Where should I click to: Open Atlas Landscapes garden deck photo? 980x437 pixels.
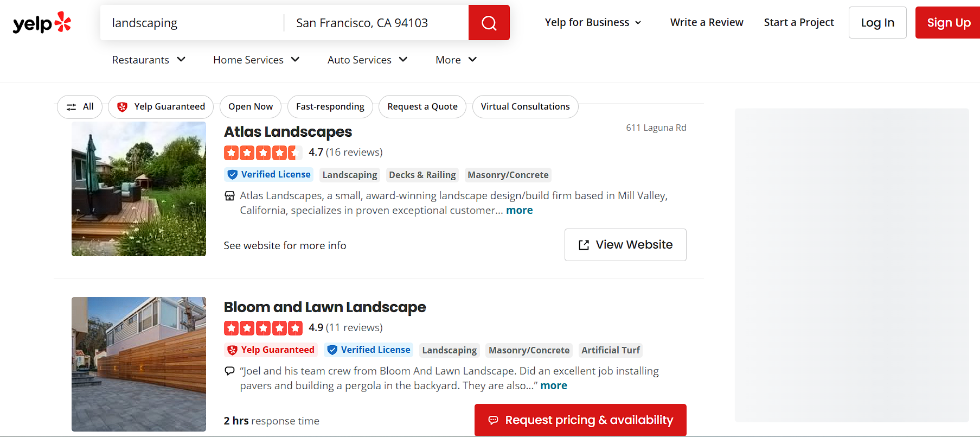coord(139,189)
